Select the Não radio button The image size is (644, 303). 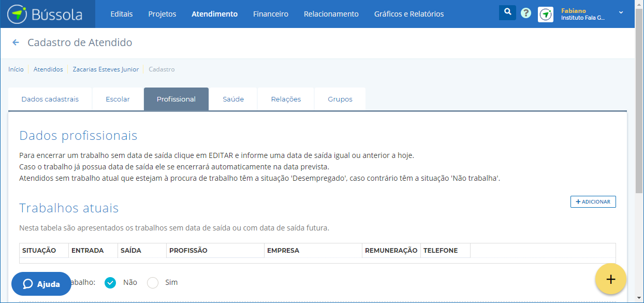(110, 282)
